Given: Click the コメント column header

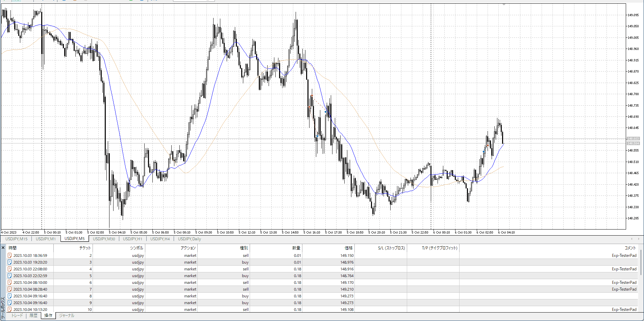Looking at the screenshot, I should pos(630,248).
